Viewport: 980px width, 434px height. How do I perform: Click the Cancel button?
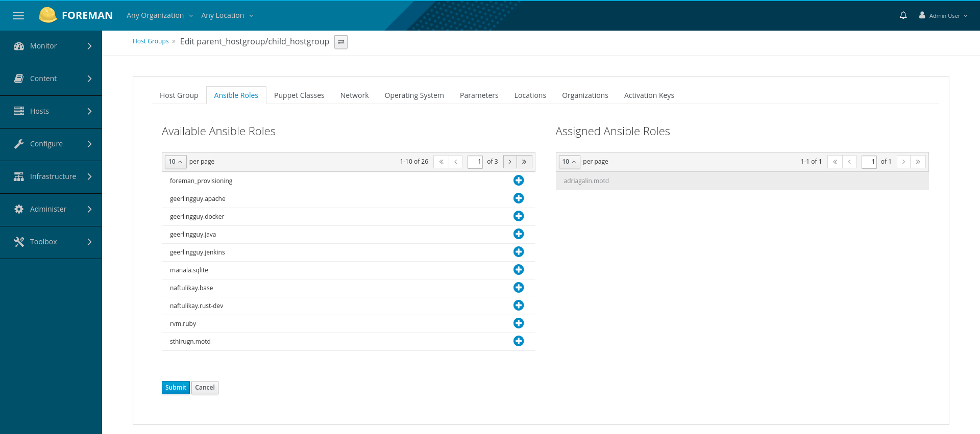[x=205, y=388]
